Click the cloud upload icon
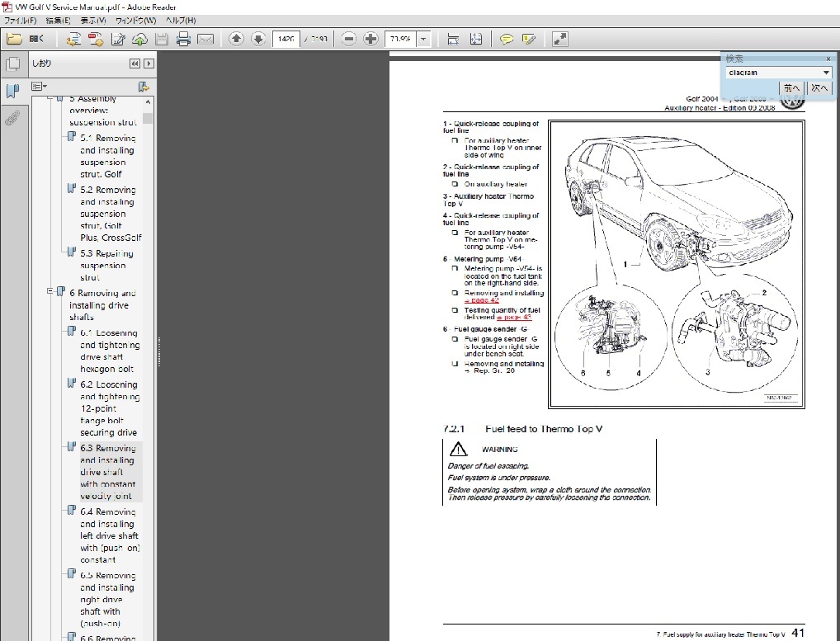The height and width of the screenshot is (641, 840). tap(139, 39)
